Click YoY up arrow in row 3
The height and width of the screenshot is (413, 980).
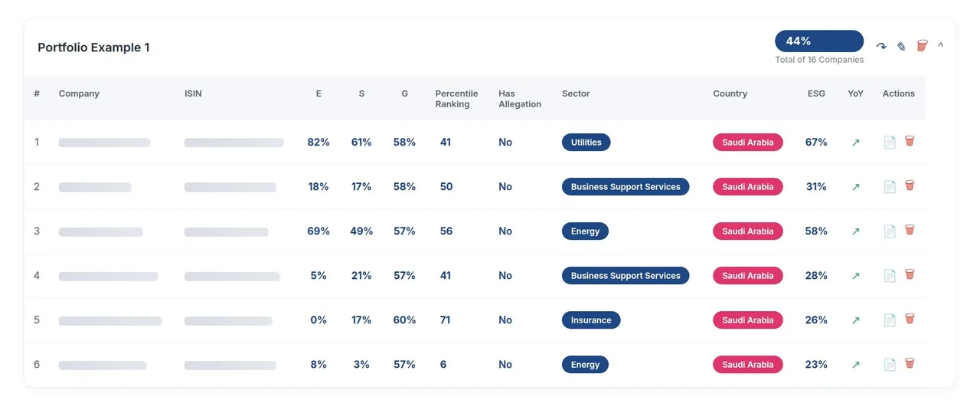[856, 231]
